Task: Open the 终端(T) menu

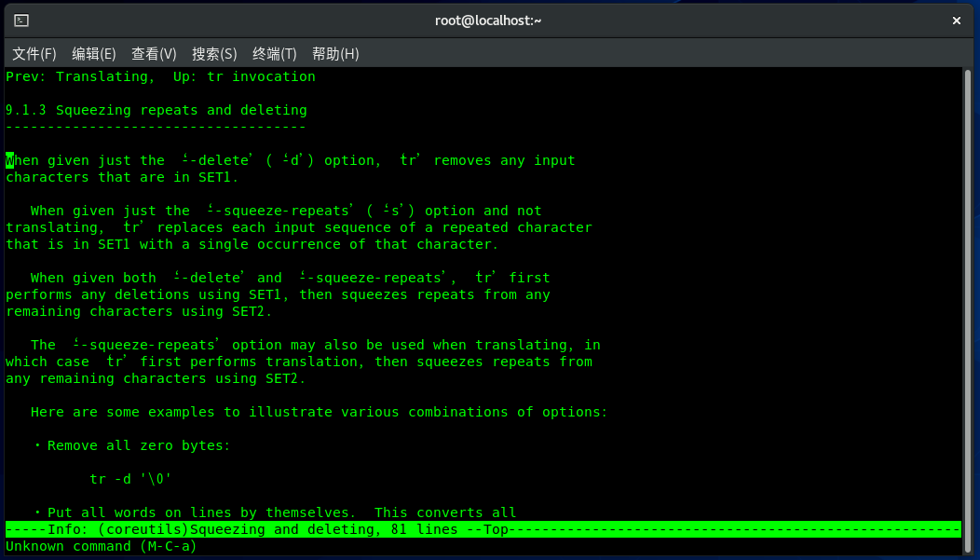Action: [x=275, y=54]
